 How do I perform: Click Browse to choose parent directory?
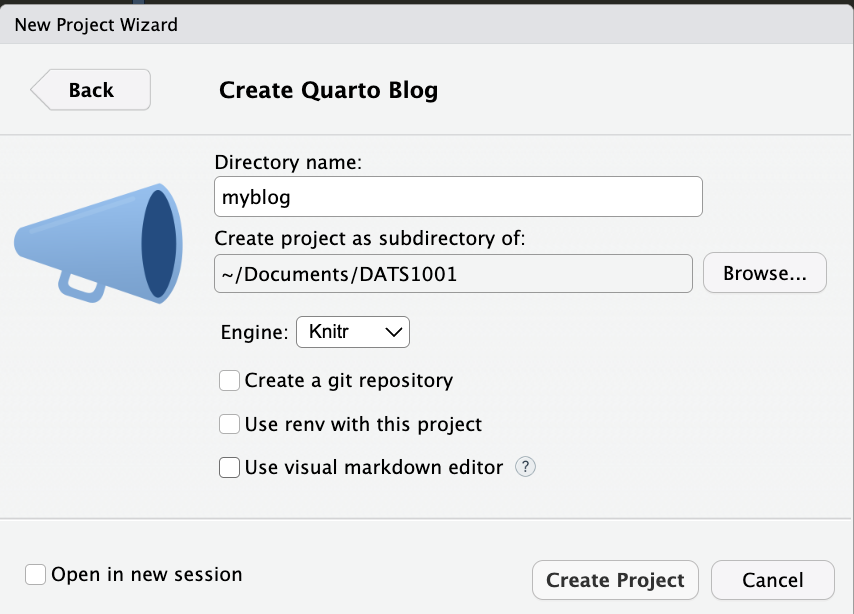point(765,273)
